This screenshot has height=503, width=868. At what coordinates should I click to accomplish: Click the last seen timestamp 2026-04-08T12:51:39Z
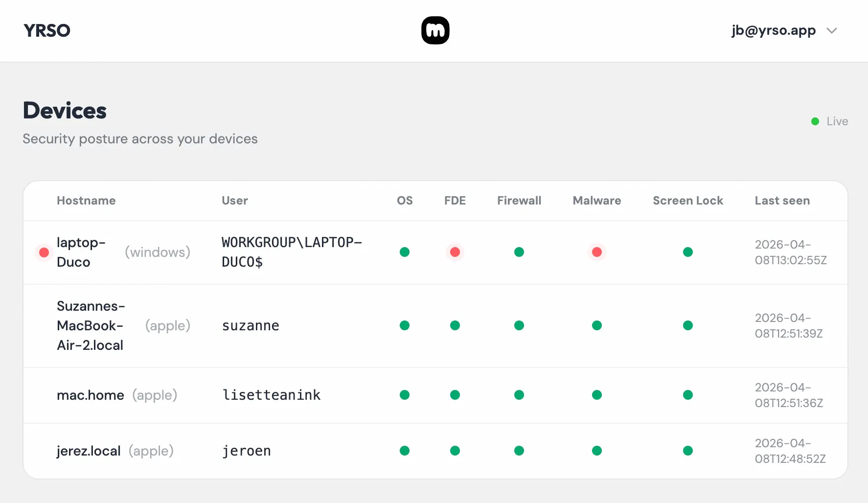click(x=789, y=325)
